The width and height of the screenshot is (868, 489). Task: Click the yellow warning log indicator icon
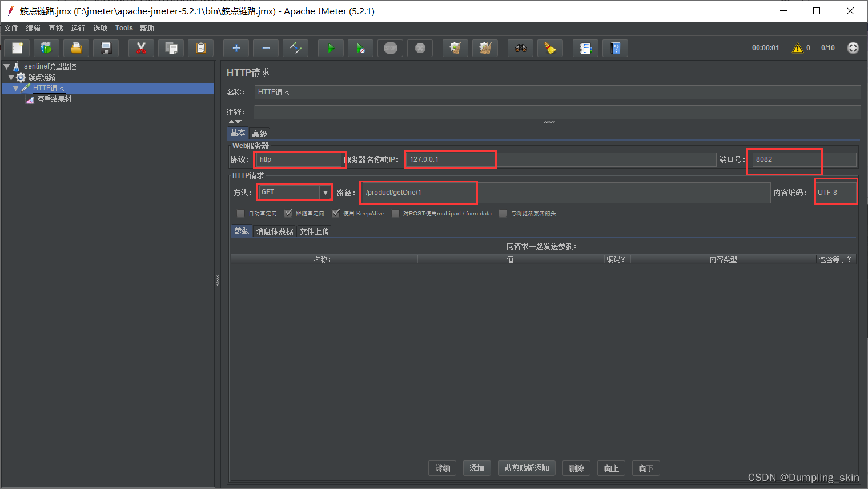pos(798,48)
